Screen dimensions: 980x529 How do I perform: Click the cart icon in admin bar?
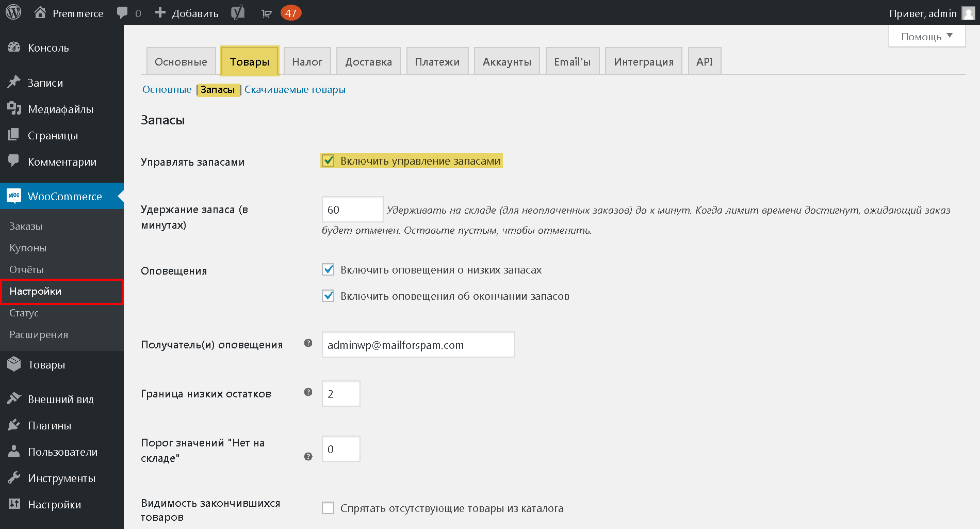(267, 13)
